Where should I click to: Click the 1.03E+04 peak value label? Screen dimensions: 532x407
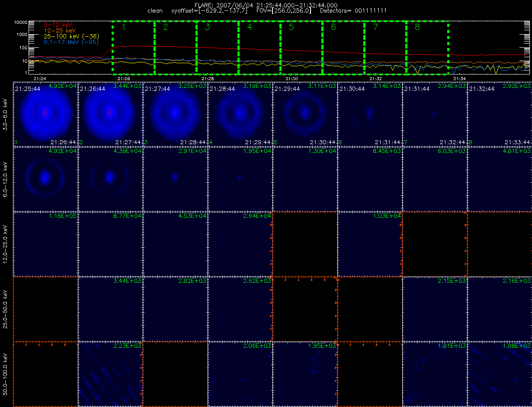[x=388, y=216]
